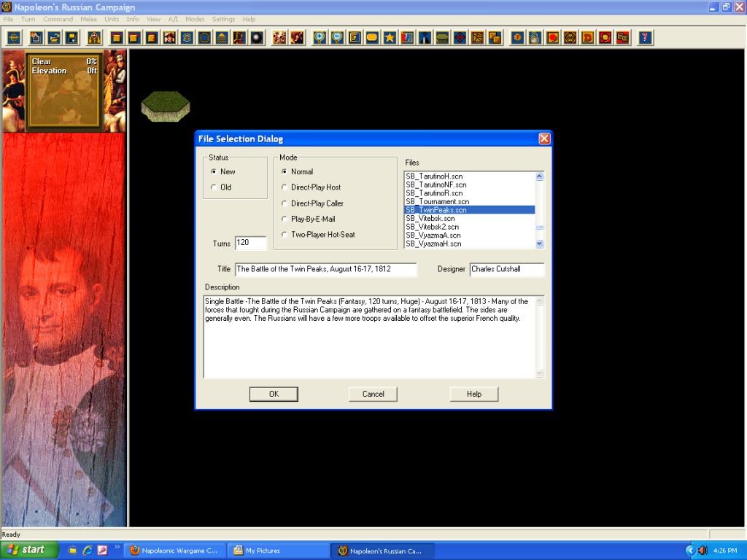
Task: Click the green hexagon toolbar icon
Action: 442,38
